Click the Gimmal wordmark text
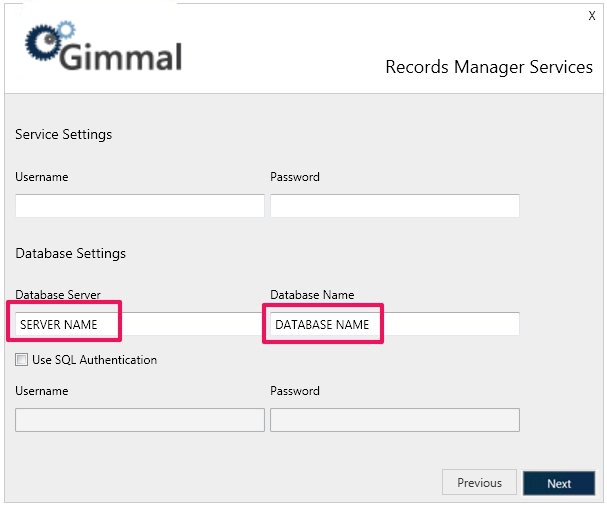 pos(121,55)
